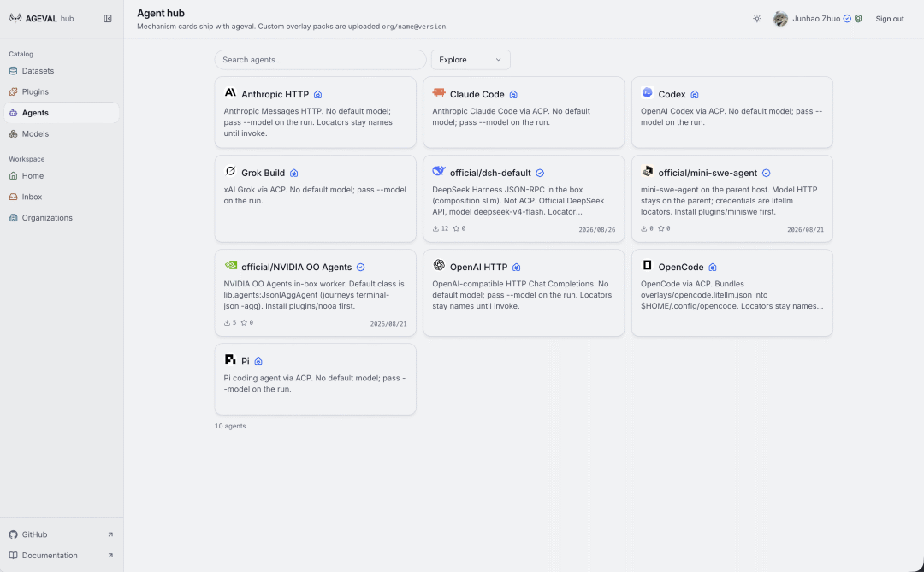Open Plugins in the catalog sidebar
The height and width of the screenshot is (572, 924).
coord(62,91)
